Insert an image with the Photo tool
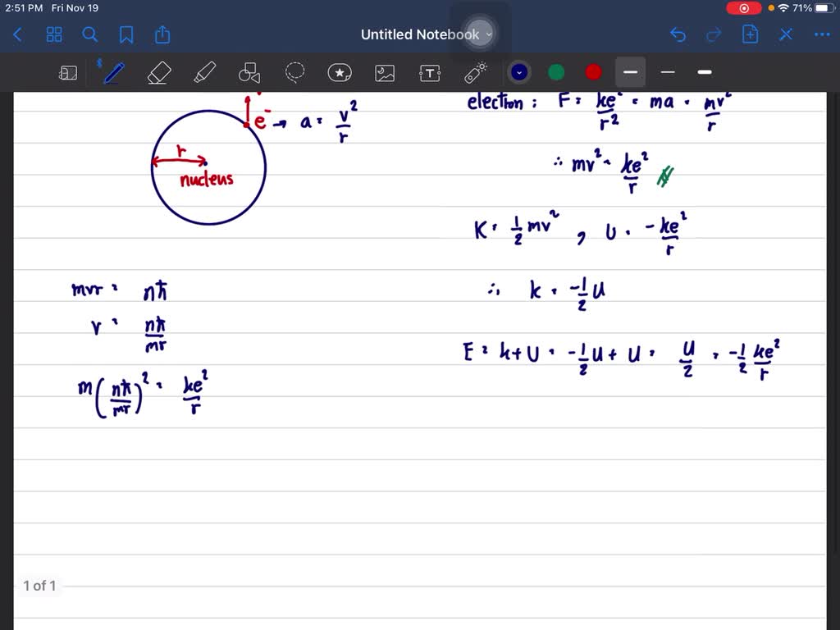The width and height of the screenshot is (840, 630). pyautogui.click(x=385, y=72)
